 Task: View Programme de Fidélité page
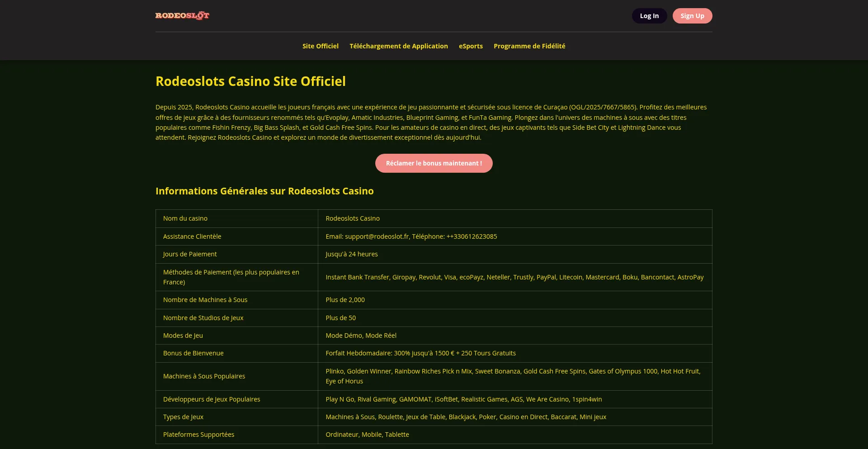pyautogui.click(x=529, y=46)
